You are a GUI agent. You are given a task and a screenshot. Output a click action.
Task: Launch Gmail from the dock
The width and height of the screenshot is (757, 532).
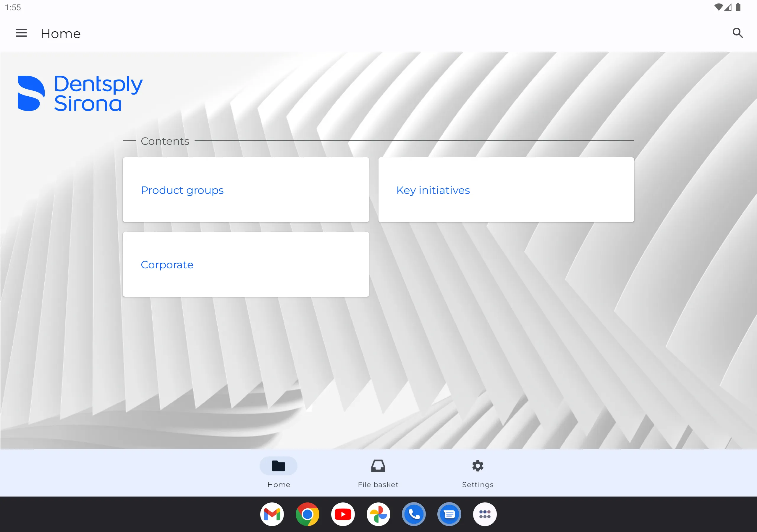[x=272, y=514]
